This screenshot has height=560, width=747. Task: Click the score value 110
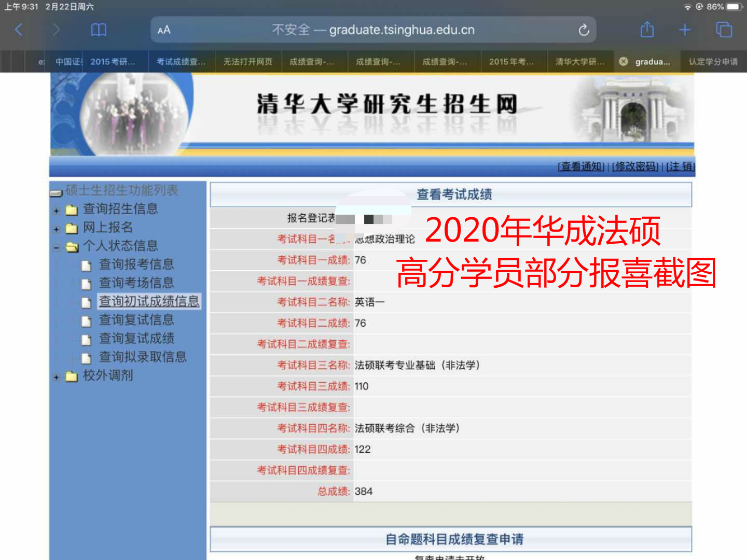(x=362, y=386)
